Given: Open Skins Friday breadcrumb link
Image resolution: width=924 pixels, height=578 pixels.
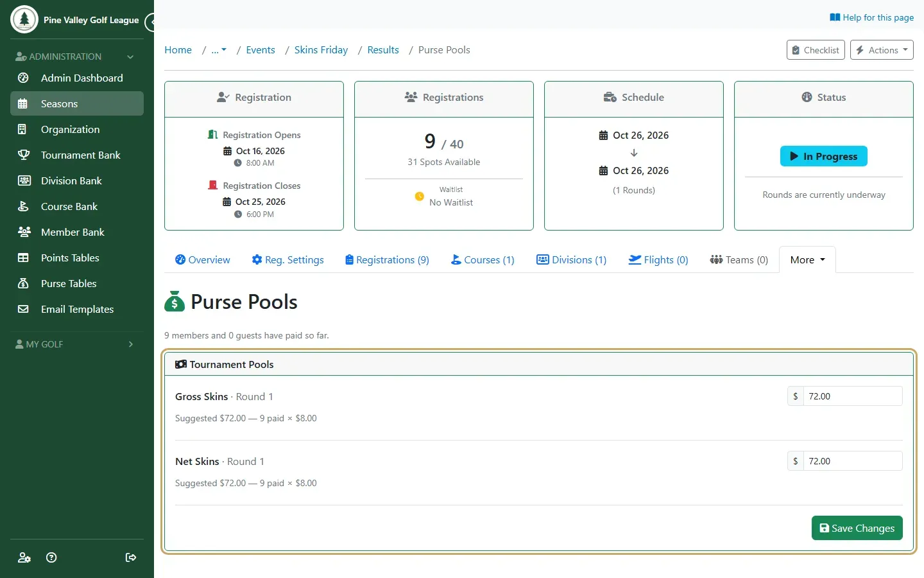Looking at the screenshot, I should click(x=321, y=50).
